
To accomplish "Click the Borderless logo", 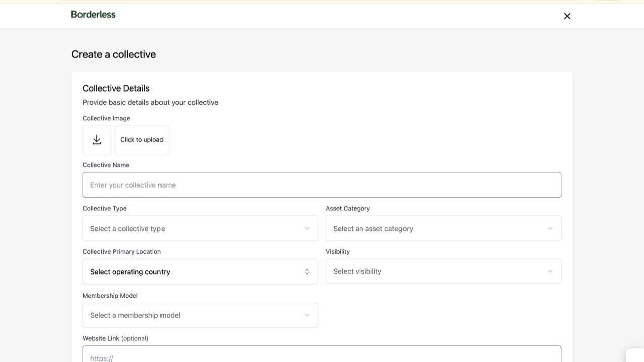I will click(x=93, y=15).
